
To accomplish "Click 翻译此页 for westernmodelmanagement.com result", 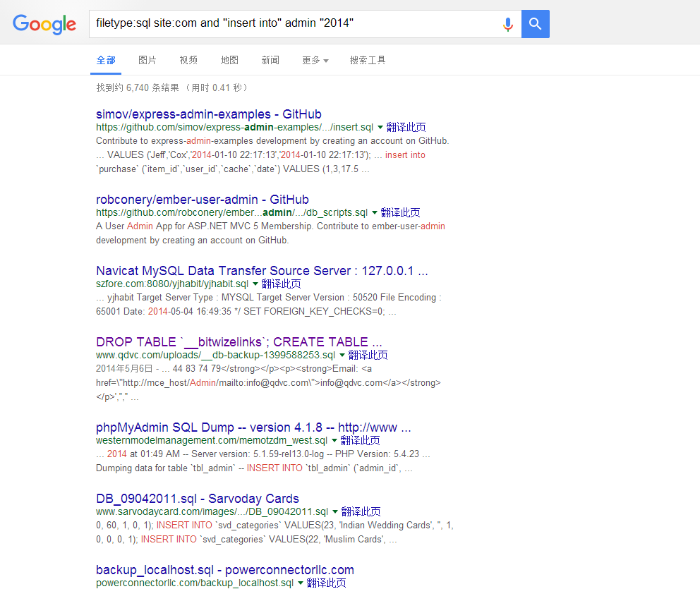I will pyautogui.click(x=361, y=440).
